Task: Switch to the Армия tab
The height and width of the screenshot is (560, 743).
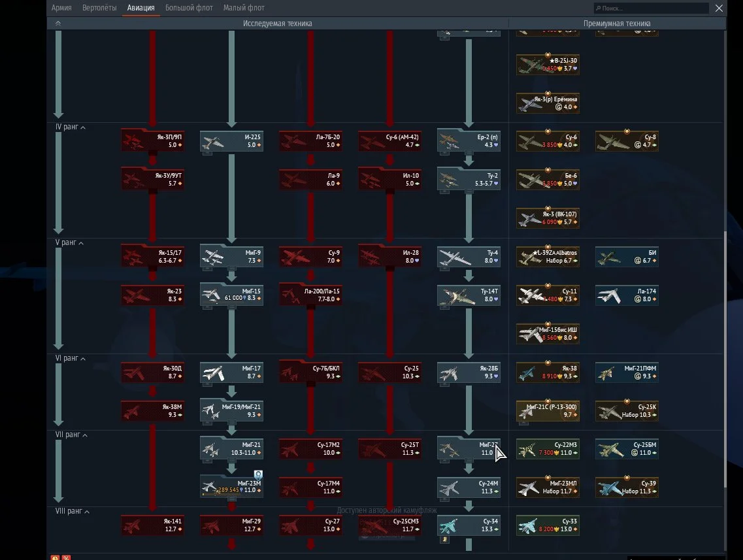Action: click(x=61, y=8)
